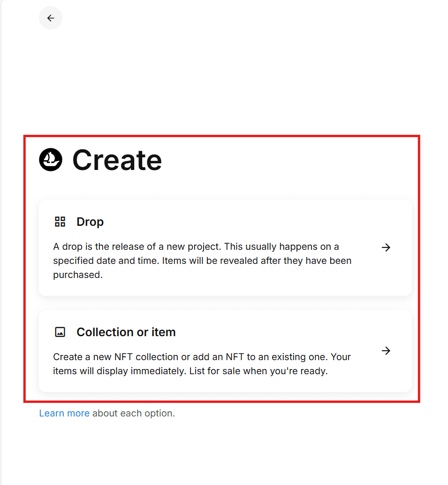Click the four-squares grid icon beside Drop

pyautogui.click(x=60, y=222)
